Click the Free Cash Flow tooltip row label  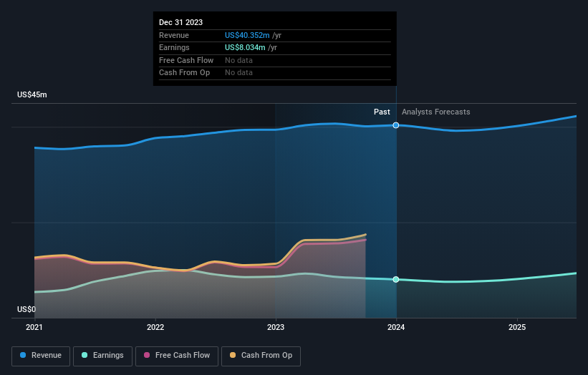[x=186, y=60]
